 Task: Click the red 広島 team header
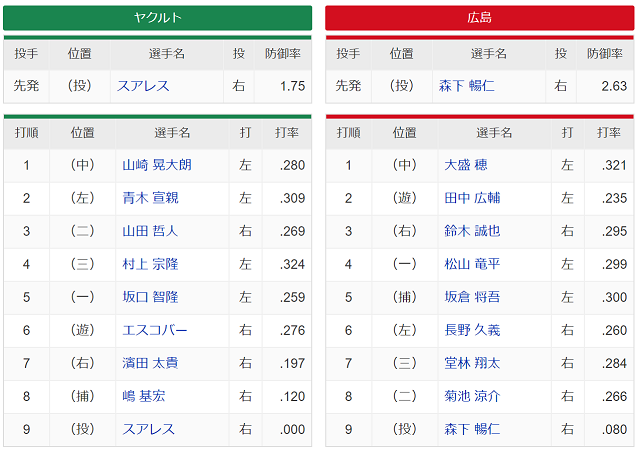click(480, 18)
